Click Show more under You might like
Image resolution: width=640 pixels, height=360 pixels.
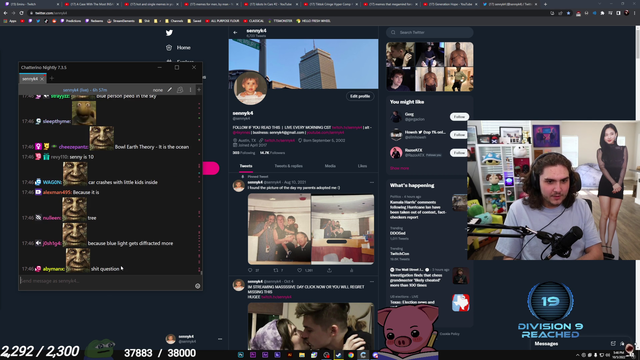coord(399,168)
